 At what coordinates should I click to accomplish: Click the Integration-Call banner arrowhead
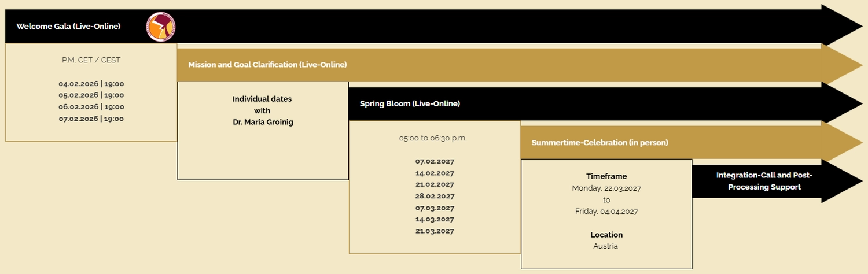(x=841, y=181)
